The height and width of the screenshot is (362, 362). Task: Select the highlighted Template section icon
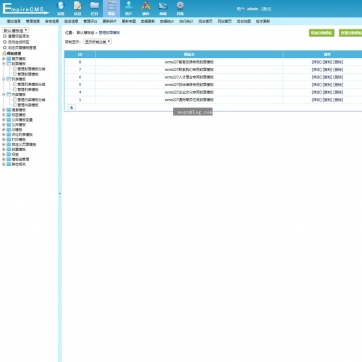112,8
